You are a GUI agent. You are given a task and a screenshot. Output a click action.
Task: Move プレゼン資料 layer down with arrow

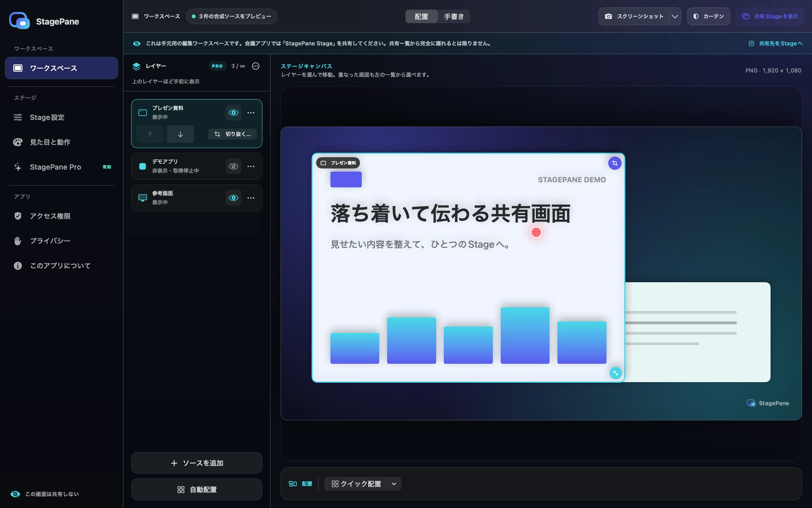coord(180,134)
